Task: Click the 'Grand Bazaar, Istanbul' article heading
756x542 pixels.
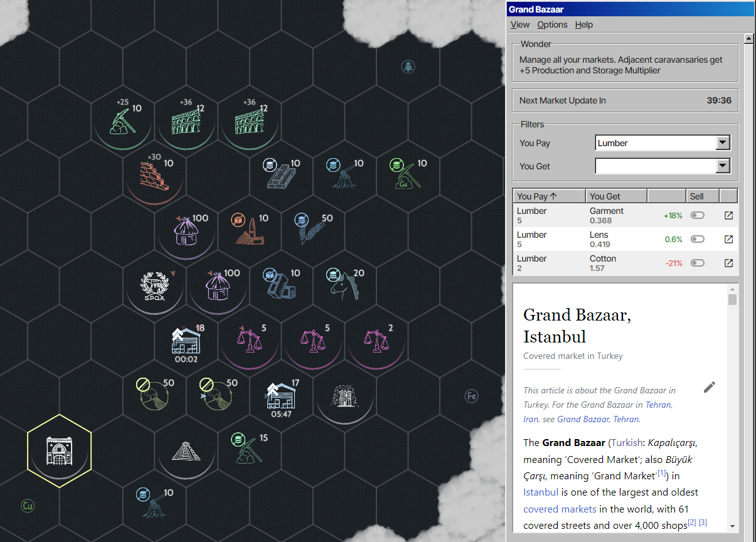Action: click(577, 326)
